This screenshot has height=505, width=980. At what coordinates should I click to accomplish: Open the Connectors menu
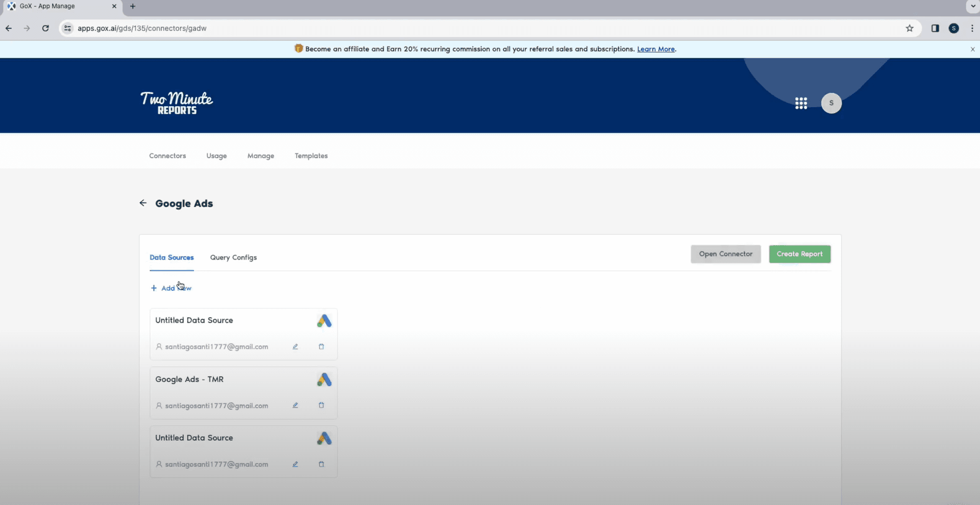pos(167,156)
